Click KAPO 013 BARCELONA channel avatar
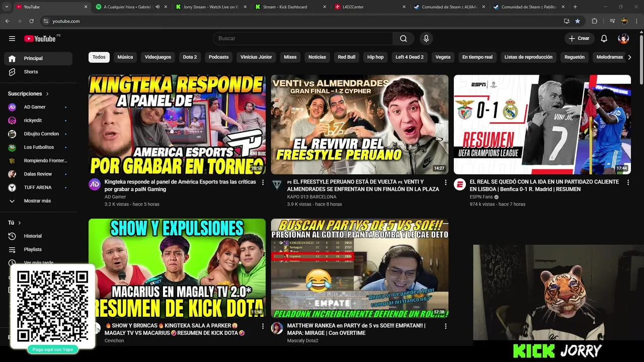 pos(277,185)
